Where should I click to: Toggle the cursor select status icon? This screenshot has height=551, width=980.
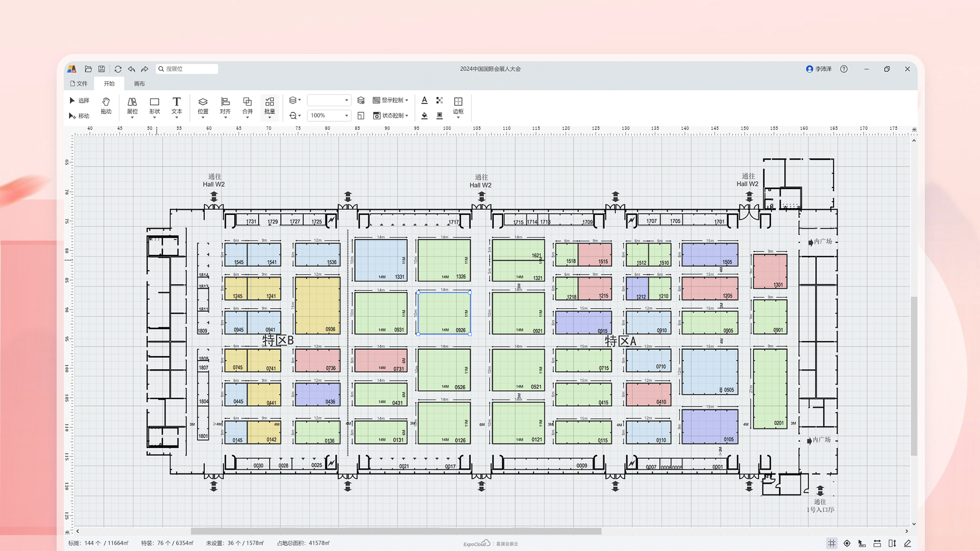(862, 543)
